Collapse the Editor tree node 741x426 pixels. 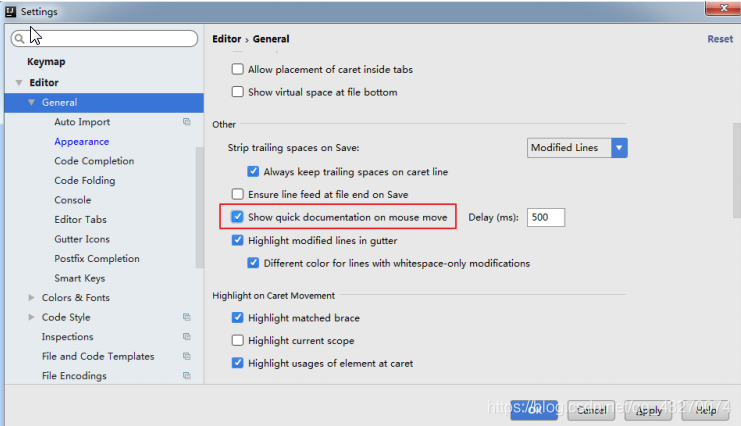pos(19,83)
